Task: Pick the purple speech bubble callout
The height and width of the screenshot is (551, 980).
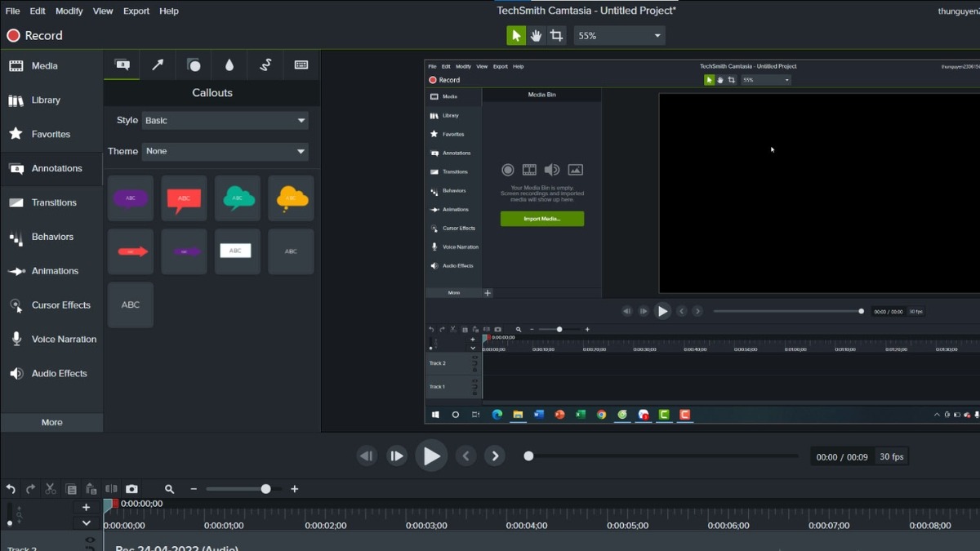Action: pyautogui.click(x=131, y=198)
